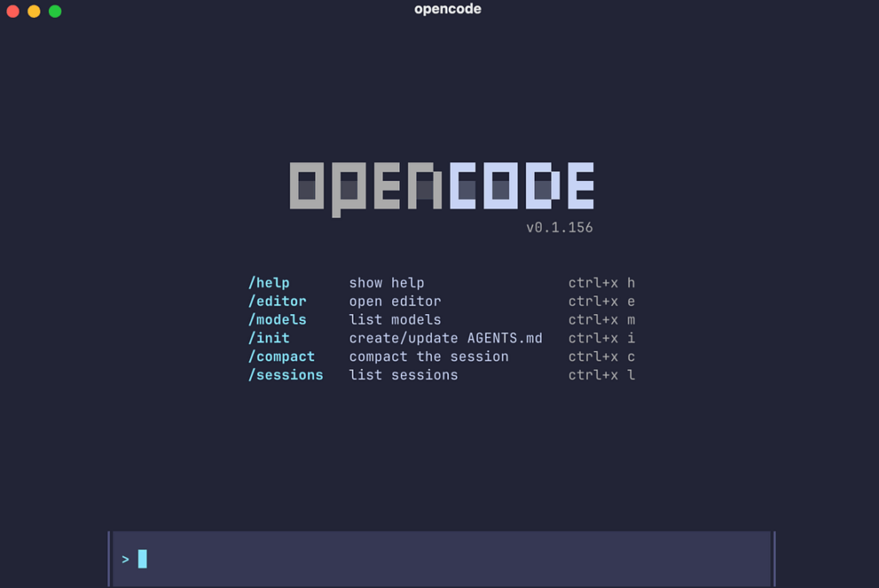Screen dimensions: 879x588
Task: Click the 'show help' description text
Action: (386, 282)
